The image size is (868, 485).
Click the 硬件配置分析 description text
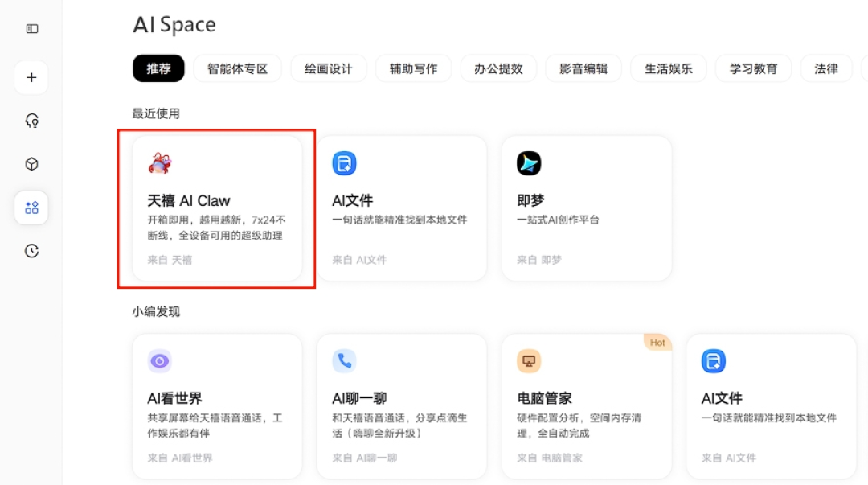pyautogui.click(x=579, y=425)
